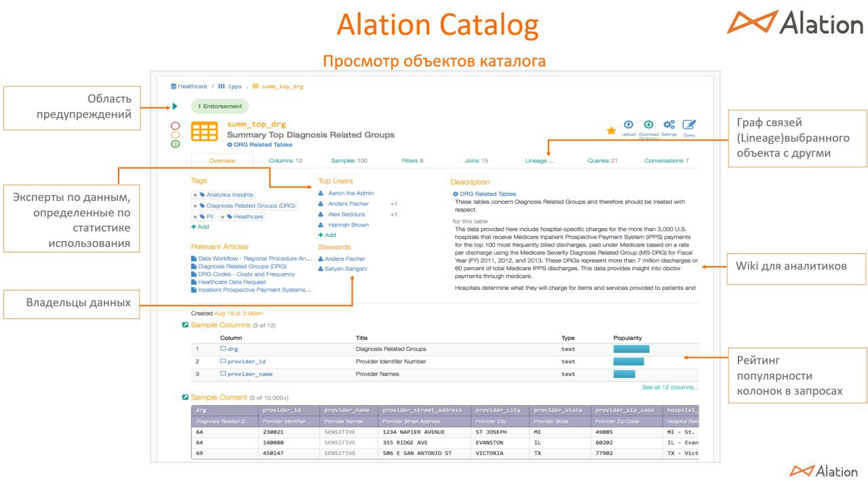Switch to the Columns 12 tab
The image size is (868, 484).
285,161
